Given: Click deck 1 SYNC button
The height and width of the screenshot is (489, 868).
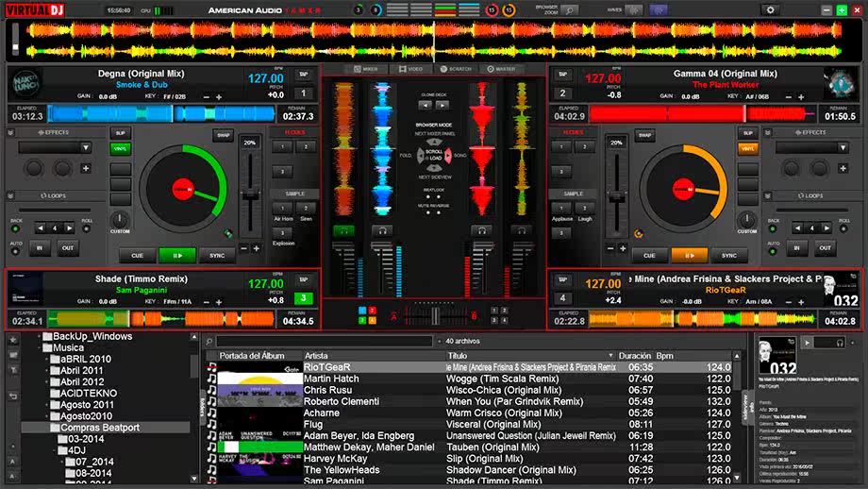Looking at the screenshot, I should [x=217, y=255].
